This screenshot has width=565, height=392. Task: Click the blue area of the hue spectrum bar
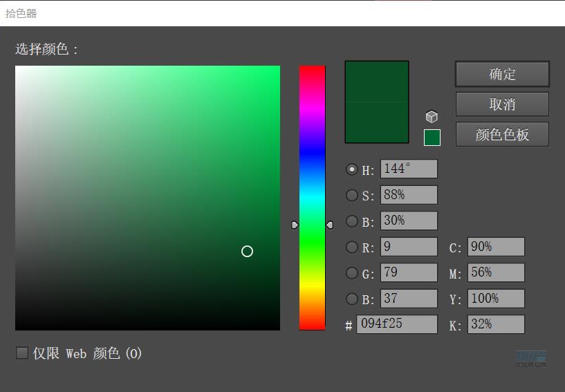pyautogui.click(x=312, y=147)
